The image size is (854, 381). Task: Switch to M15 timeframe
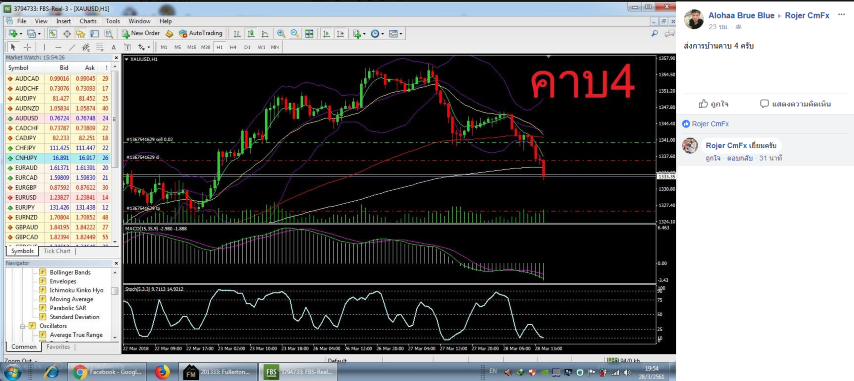[191, 47]
